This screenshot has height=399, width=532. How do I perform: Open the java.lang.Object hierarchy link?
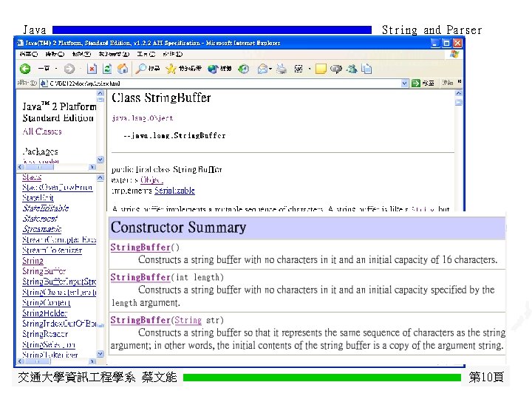pyautogui.click(x=143, y=118)
